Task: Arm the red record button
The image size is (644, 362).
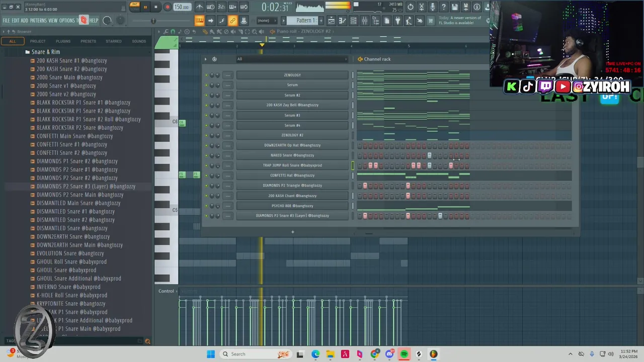Action: pos(167,7)
